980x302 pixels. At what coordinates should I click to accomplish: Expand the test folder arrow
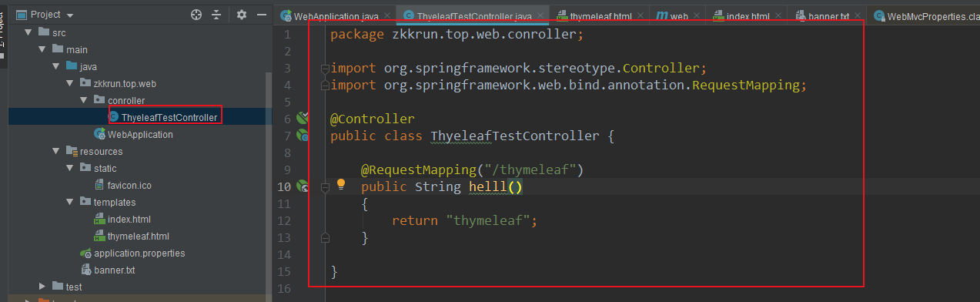pyautogui.click(x=42, y=287)
